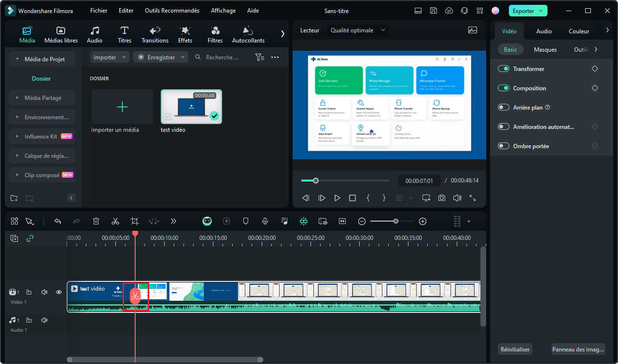The height and width of the screenshot is (364, 618).
Task: Open the Média tab
Action: 27,34
